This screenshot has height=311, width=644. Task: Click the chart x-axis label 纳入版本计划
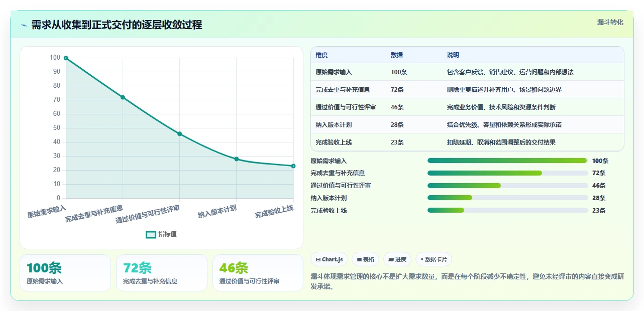[x=218, y=211]
